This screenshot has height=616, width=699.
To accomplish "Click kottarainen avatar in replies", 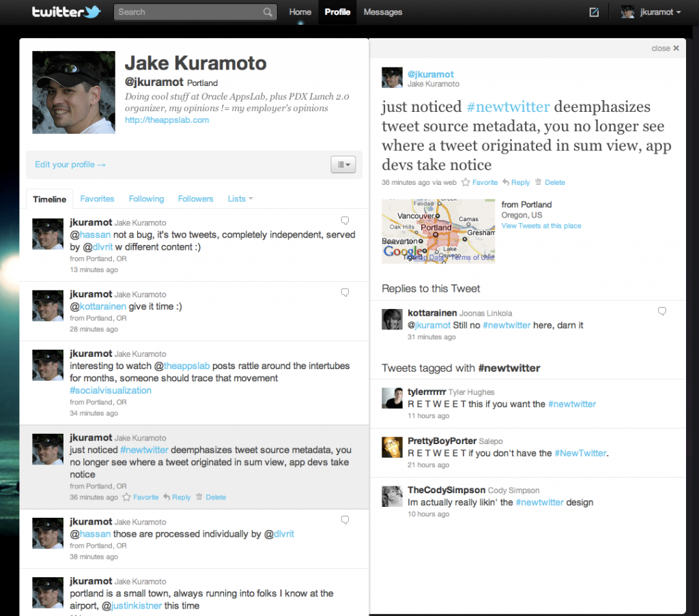I will point(393,319).
